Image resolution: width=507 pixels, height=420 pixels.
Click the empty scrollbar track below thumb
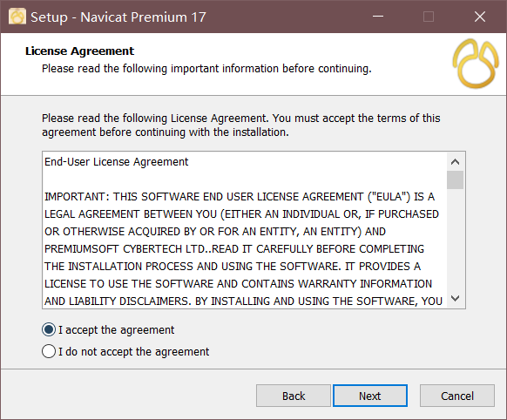coord(456,240)
